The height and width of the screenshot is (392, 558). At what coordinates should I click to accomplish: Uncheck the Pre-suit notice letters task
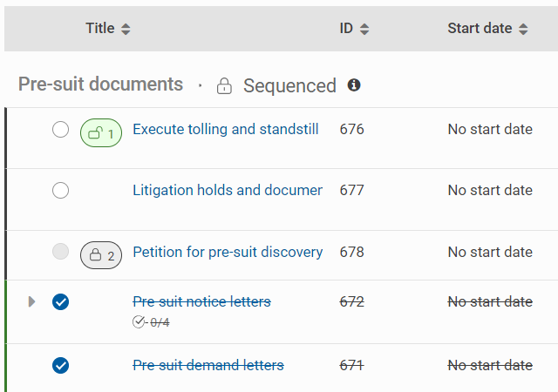(60, 302)
